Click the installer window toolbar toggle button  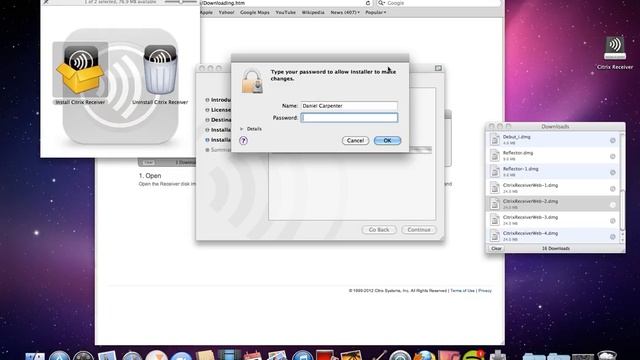click(x=438, y=68)
